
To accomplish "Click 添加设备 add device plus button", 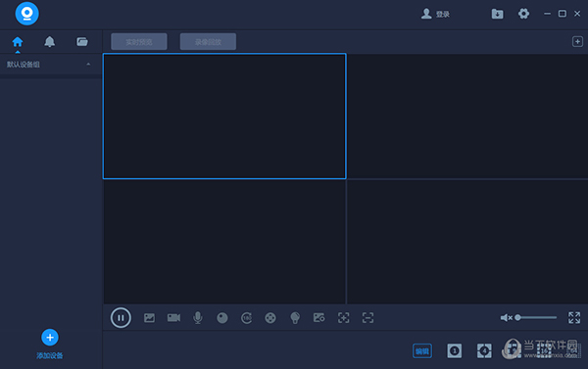I will click(x=50, y=338).
